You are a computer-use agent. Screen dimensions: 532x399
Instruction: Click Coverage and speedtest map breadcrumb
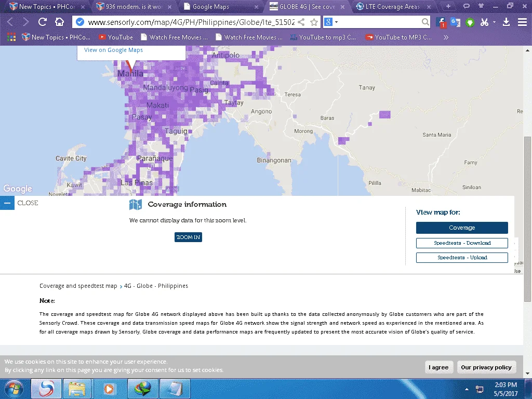[78, 286]
